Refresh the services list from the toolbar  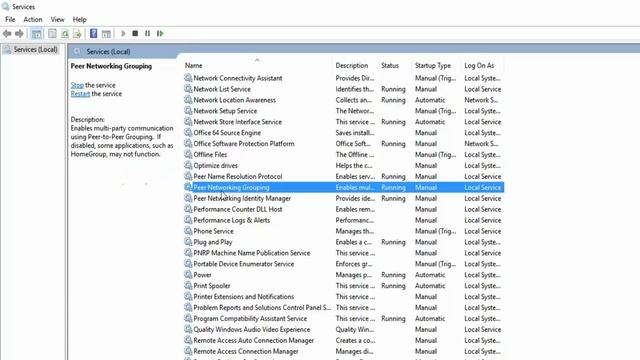click(65, 33)
